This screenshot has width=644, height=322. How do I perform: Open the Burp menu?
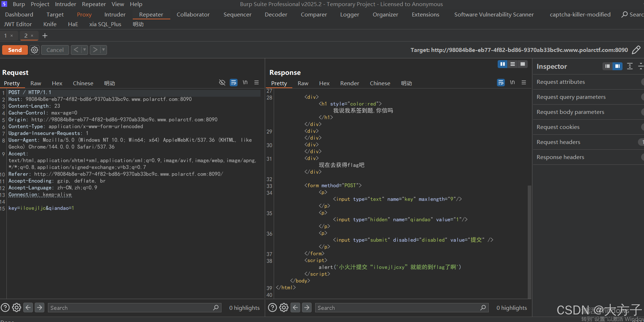[19, 4]
